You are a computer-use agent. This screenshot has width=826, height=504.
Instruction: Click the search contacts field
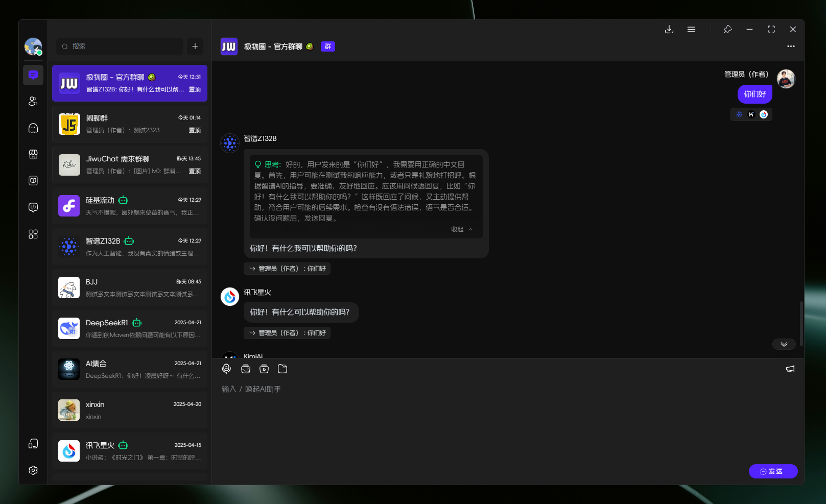pyautogui.click(x=120, y=46)
